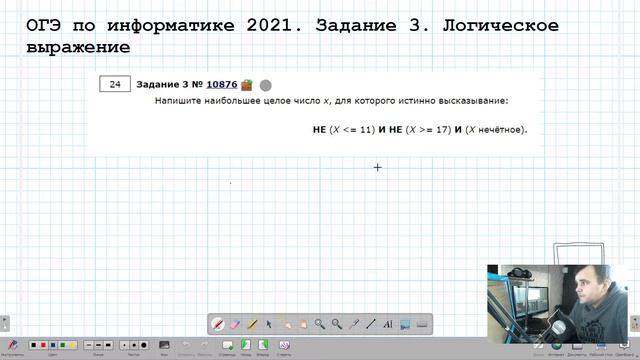This screenshot has height=360, width=640.
Task: Select the Capture screen area tool
Action: [x=405, y=324]
